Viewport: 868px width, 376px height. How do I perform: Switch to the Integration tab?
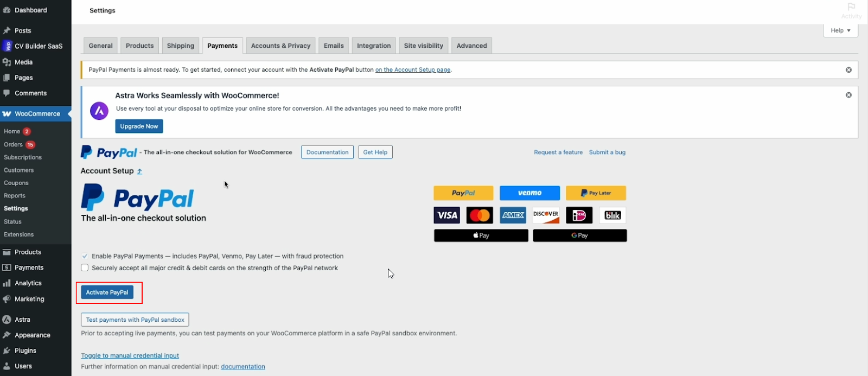(x=374, y=46)
